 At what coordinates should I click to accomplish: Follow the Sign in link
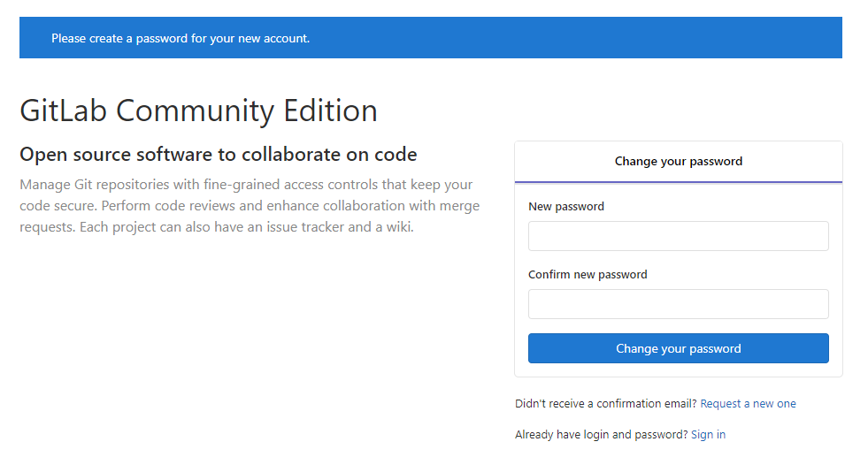(x=708, y=435)
